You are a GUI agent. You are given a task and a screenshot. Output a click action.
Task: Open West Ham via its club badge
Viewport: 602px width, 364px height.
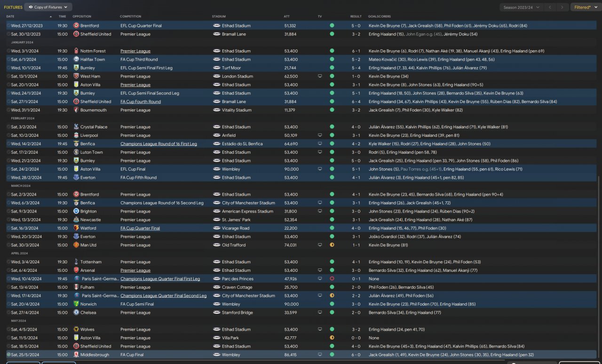76,76
